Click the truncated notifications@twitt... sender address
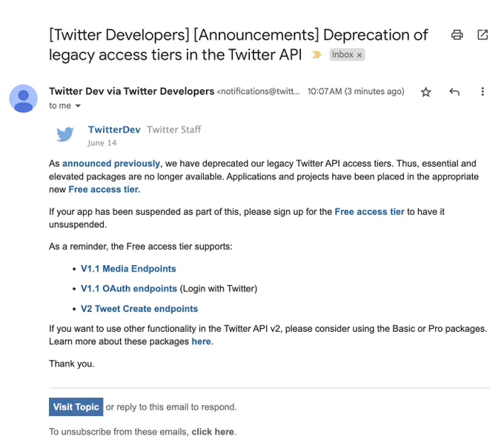This screenshot has height=448, width=504. pyautogui.click(x=258, y=92)
